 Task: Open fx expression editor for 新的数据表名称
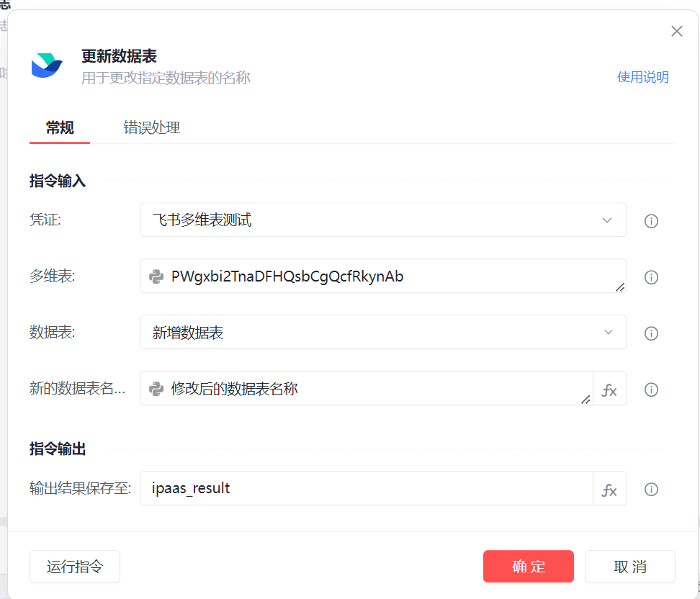(609, 389)
